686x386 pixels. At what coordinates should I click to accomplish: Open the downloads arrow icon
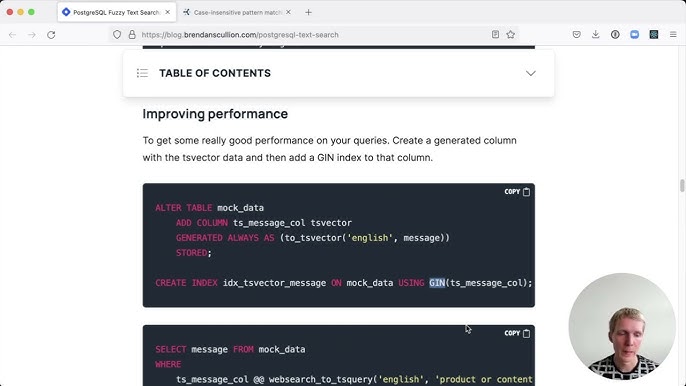coord(595,35)
